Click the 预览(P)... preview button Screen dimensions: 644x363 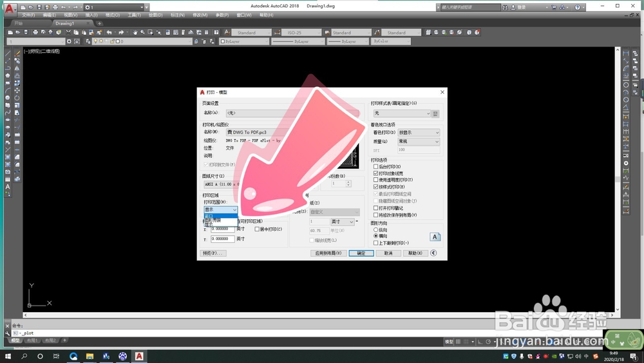[x=213, y=253]
